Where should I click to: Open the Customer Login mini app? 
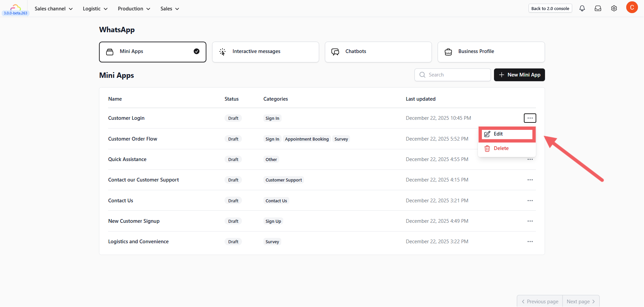tap(126, 118)
